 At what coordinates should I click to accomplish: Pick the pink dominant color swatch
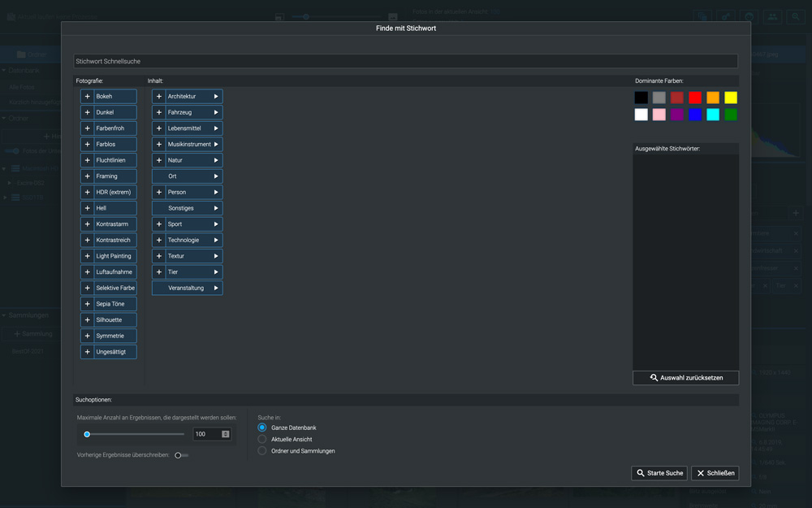tap(659, 115)
